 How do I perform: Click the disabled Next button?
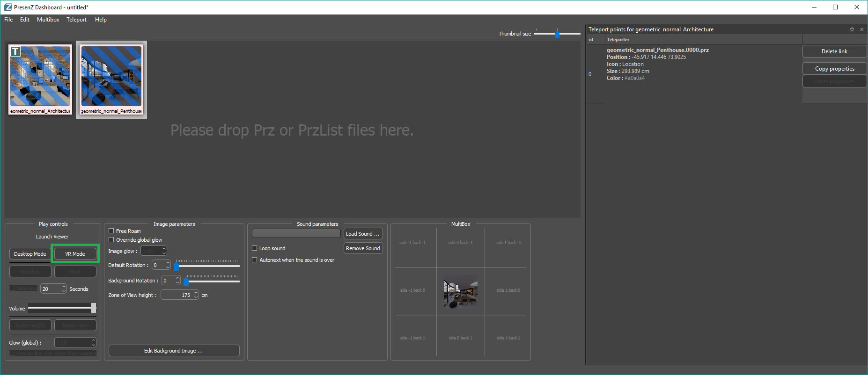point(75,272)
